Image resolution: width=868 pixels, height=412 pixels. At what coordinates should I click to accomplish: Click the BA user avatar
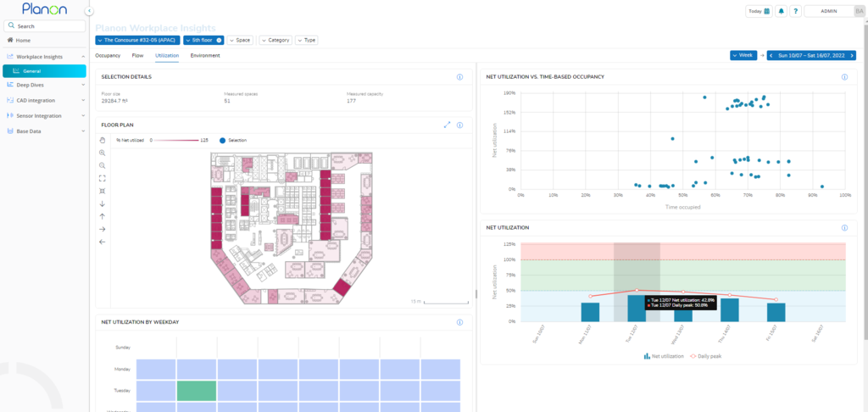860,11
